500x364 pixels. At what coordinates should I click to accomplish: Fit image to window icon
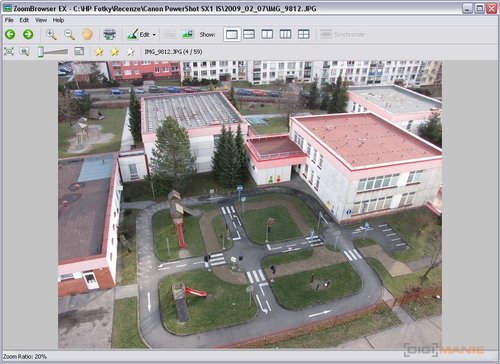(9, 51)
